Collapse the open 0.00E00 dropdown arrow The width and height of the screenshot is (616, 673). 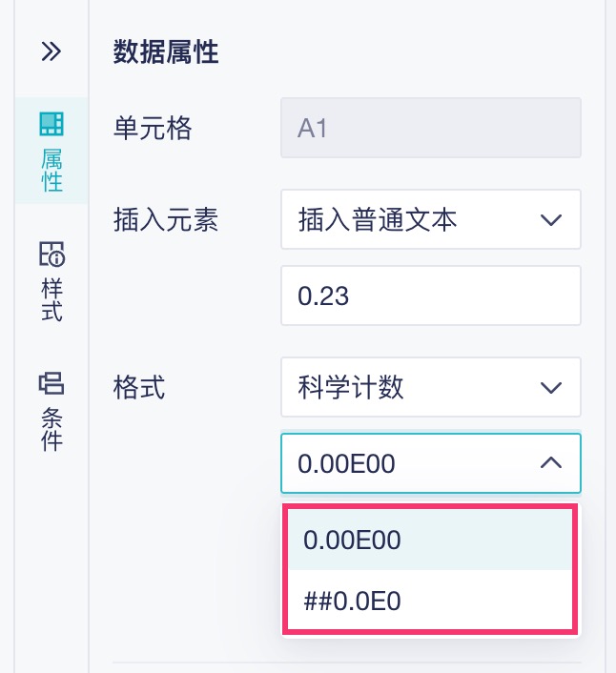(x=550, y=463)
